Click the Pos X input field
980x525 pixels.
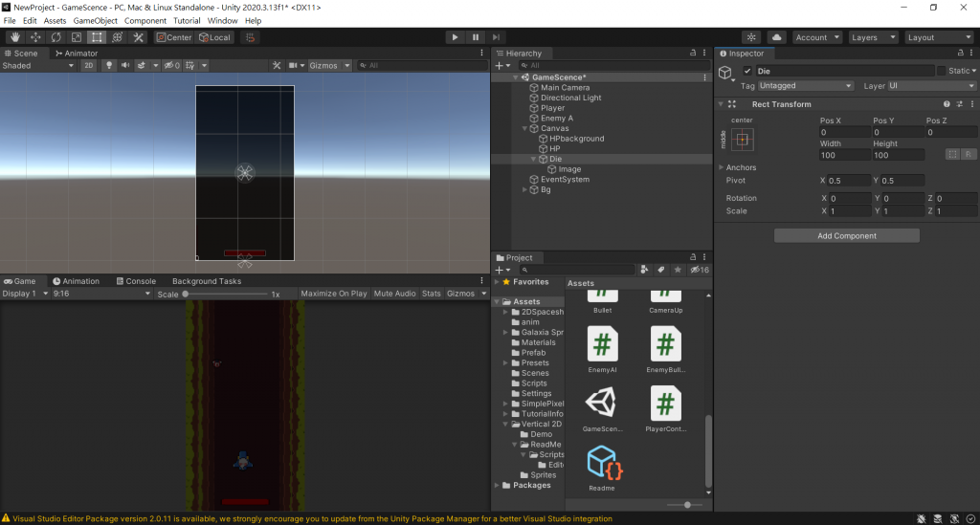tap(844, 132)
